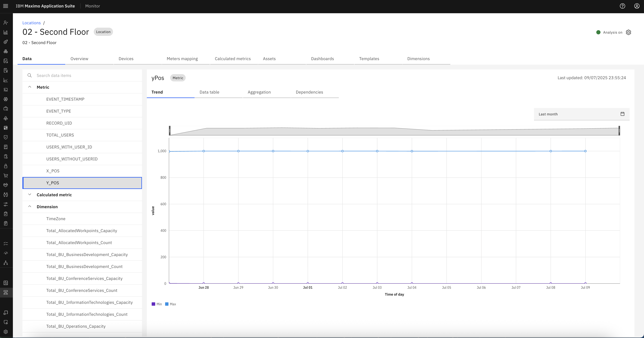Viewport: 644px width, 338px height.
Task: Select the RECORD_UID metric
Action: [82, 123]
